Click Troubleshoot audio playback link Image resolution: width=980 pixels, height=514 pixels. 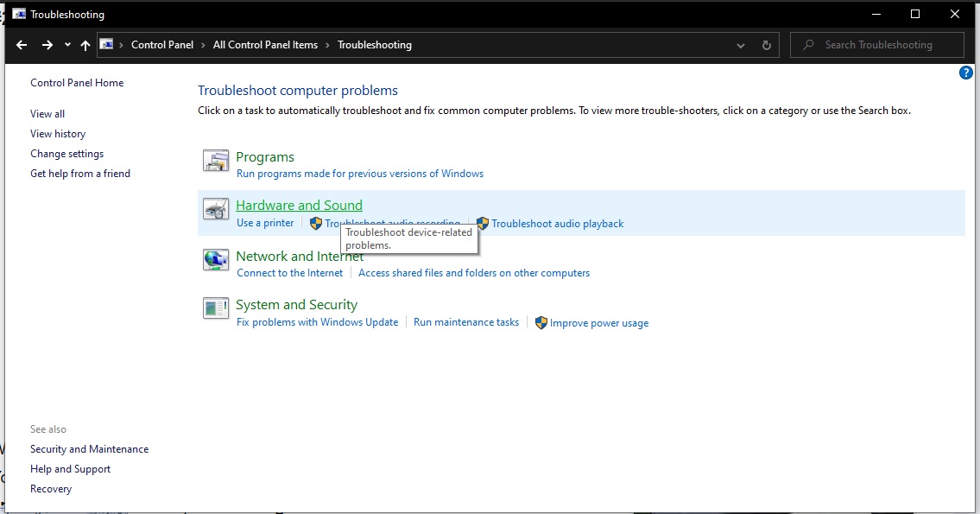coord(557,224)
